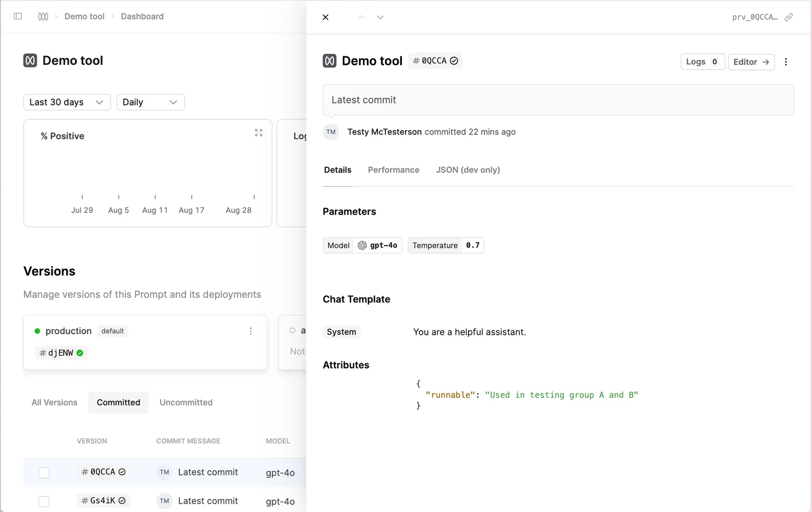The height and width of the screenshot is (512, 812).
Task: Click the Temperature 0.7 parameter chip
Action: [446, 246]
